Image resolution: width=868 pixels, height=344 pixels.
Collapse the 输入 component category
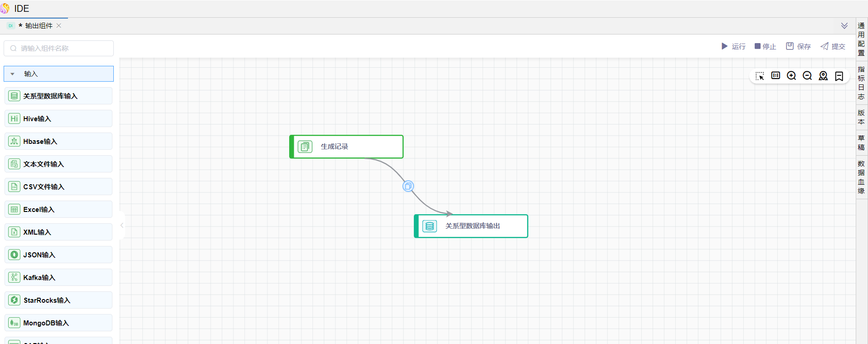click(x=13, y=74)
